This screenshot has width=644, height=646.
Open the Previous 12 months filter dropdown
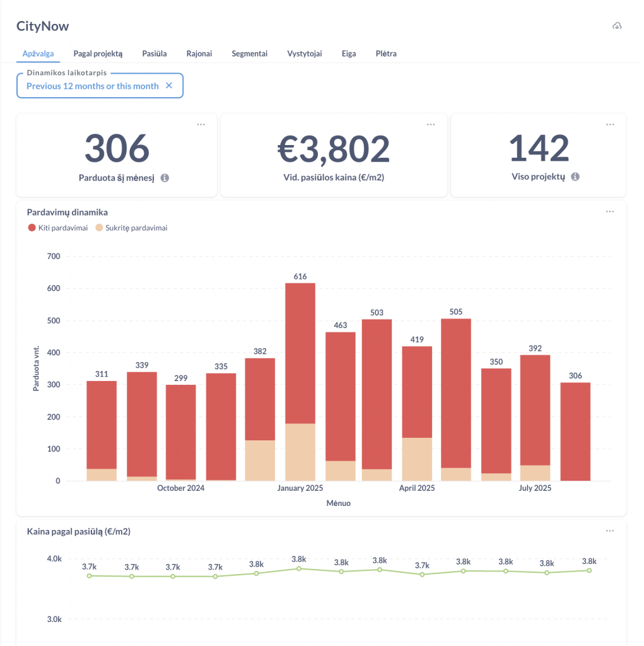click(93, 86)
